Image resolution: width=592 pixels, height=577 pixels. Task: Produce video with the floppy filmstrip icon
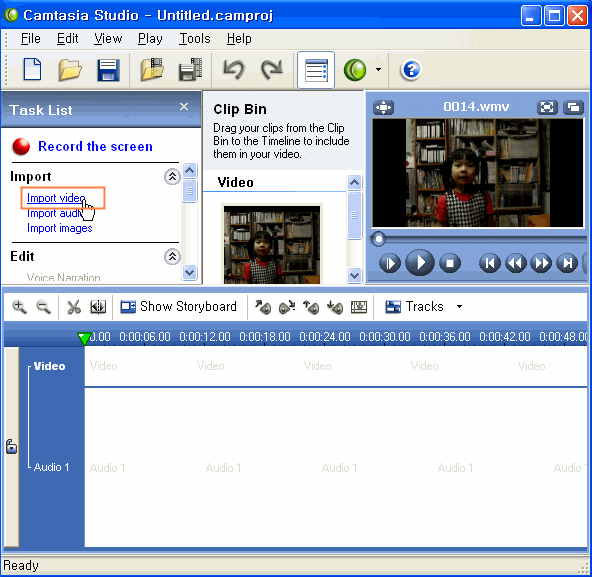click(190, 69)
